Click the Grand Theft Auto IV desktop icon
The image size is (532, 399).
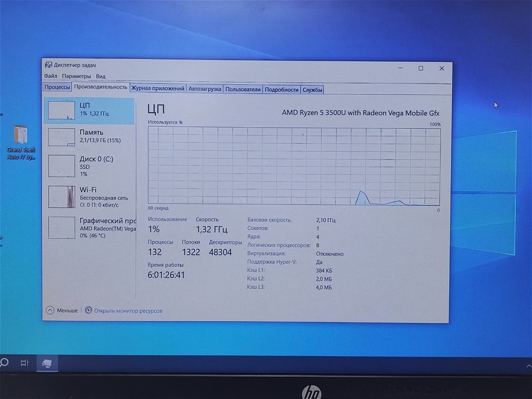tap(21, 143)
